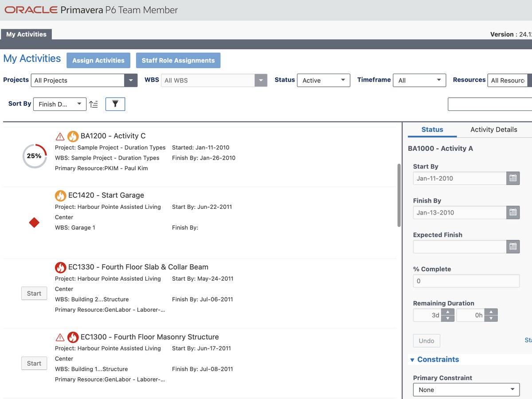The height and width of the screenshot is (399, 532).
Task: Open calendar picker for Finish By date
Action: coord(513,212)
